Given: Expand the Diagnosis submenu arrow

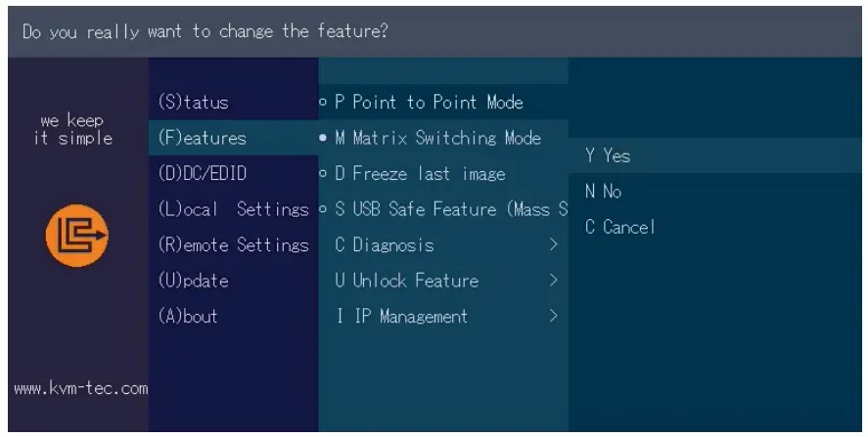Looking at the screenshot, I should (x=553, y=245).
